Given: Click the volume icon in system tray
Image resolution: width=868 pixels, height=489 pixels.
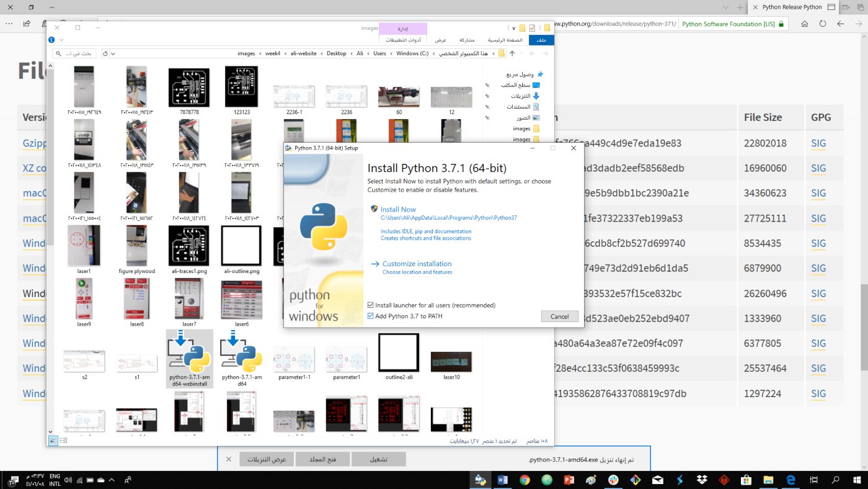Looking at the screenshot, I should (68, 480).
